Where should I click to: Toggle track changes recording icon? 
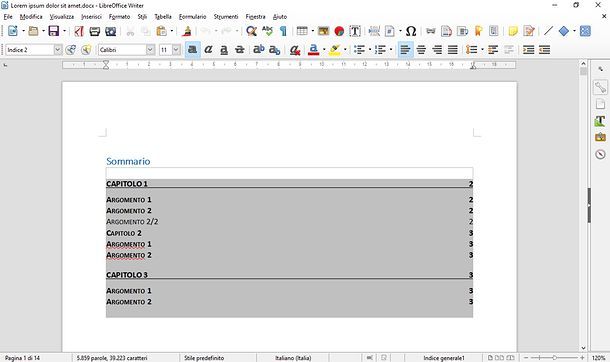click(x=529, y=31)
